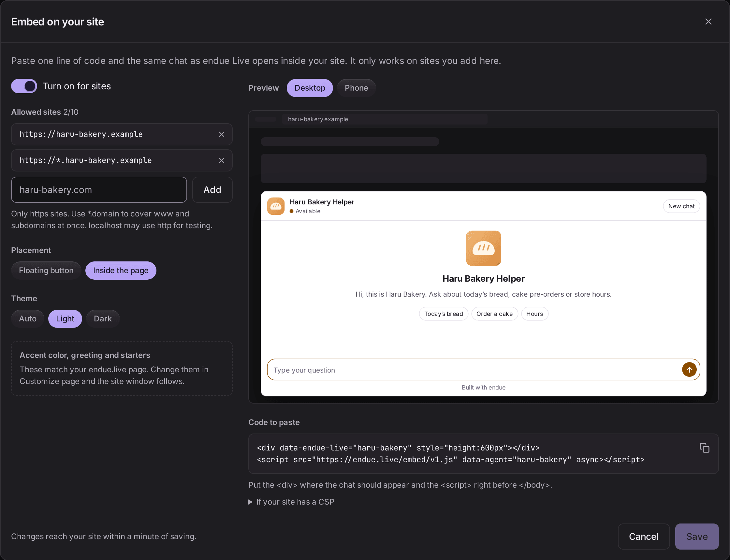730x560 pixels.
Task: Click the Allowed sites 2/10 label
Action: (45, 112)
